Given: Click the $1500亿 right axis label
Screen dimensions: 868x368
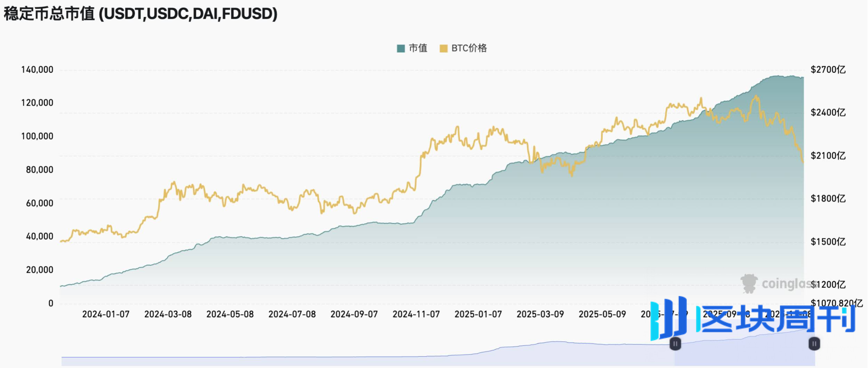Looking at the screenshot, I should 828,242.
